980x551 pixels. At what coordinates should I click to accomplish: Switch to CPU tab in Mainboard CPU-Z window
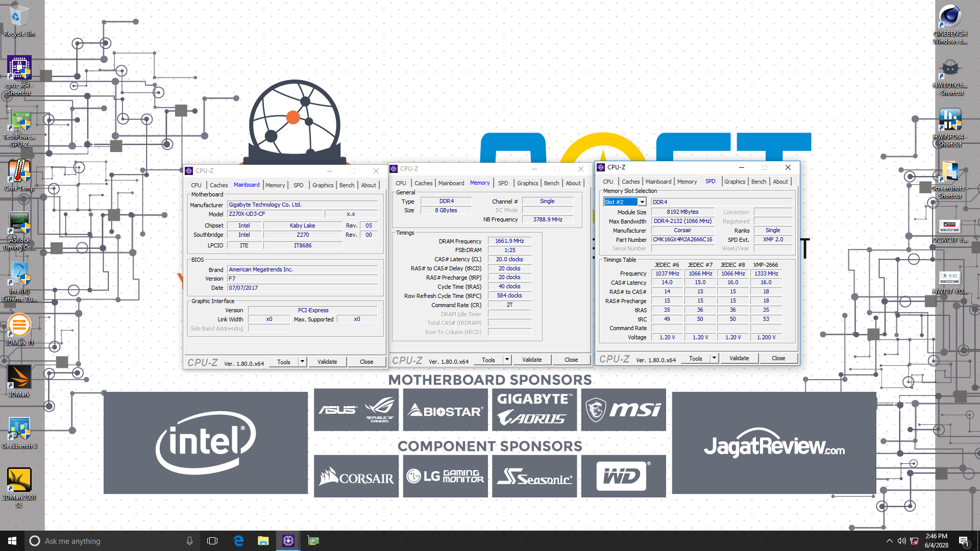(196, 185)
